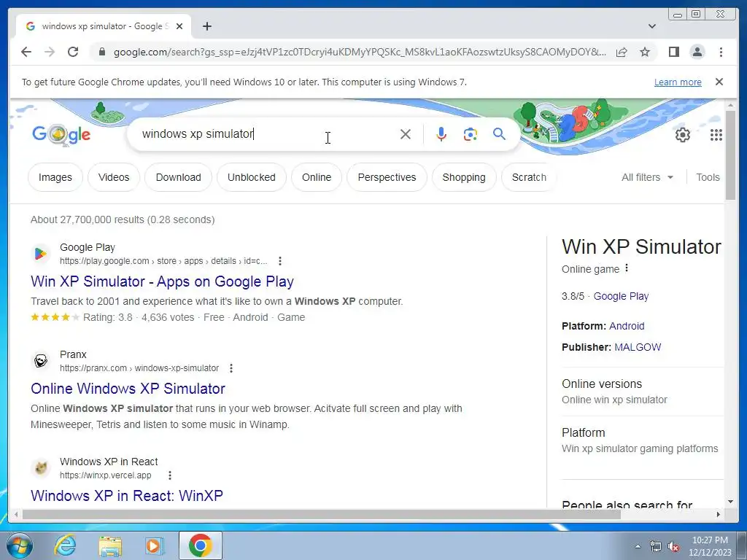Click the Windows XP in React favicon

41,468
